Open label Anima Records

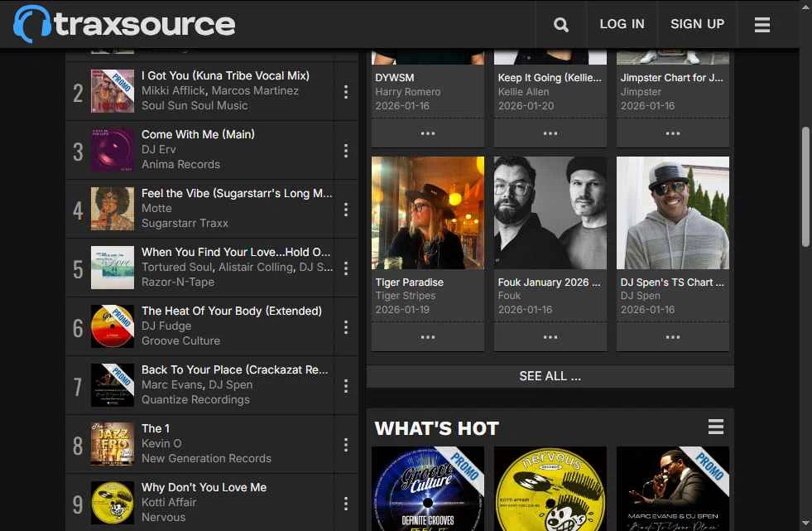coord(180,165)
